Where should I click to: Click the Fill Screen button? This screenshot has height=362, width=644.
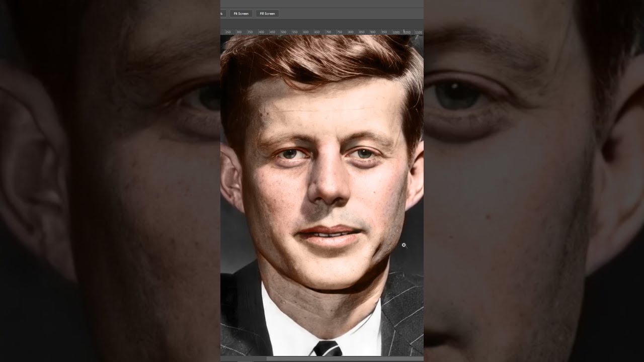[267, 14]
